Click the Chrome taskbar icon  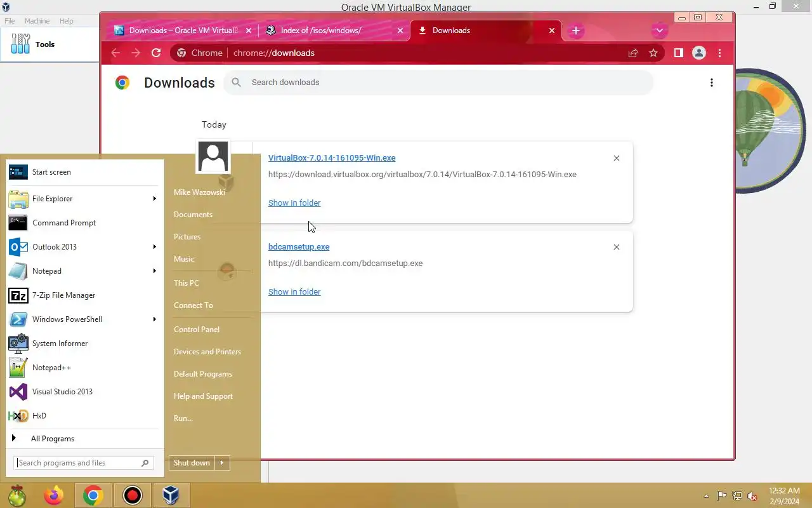pyautogui.click(x=93, y=495)
